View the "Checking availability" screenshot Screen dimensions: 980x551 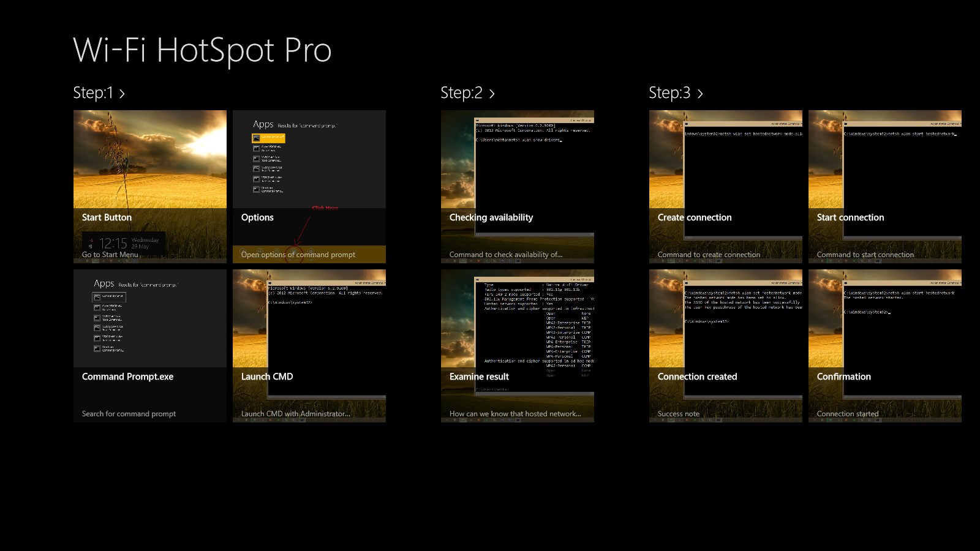pyautogui.click(x=518, y=184)
